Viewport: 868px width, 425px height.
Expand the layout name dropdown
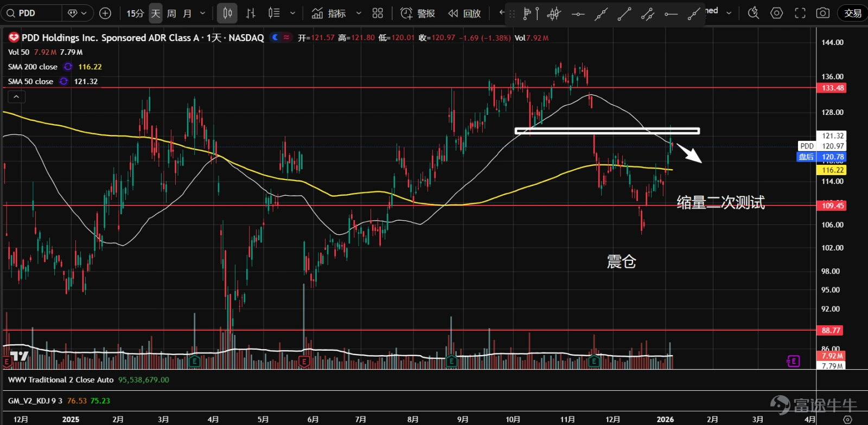729,13
